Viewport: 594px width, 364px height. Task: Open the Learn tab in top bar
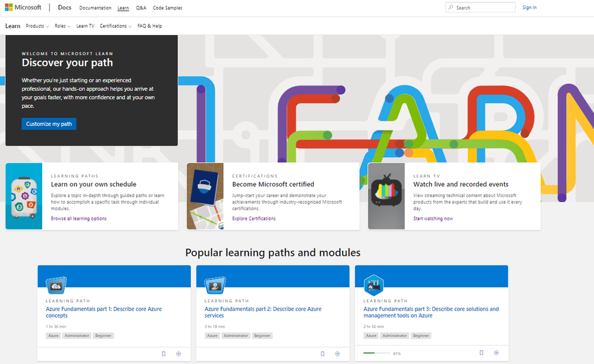pos(123,8)
